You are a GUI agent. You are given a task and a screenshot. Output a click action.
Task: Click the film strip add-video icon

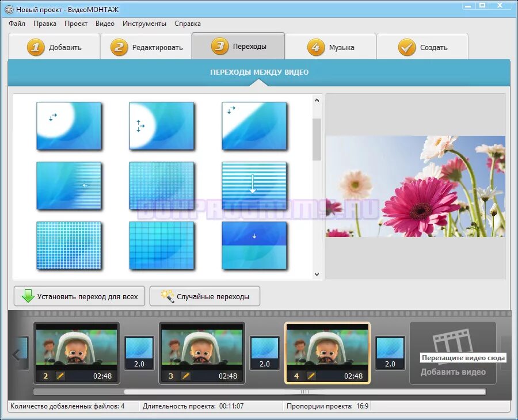click(x=452, y=341)
